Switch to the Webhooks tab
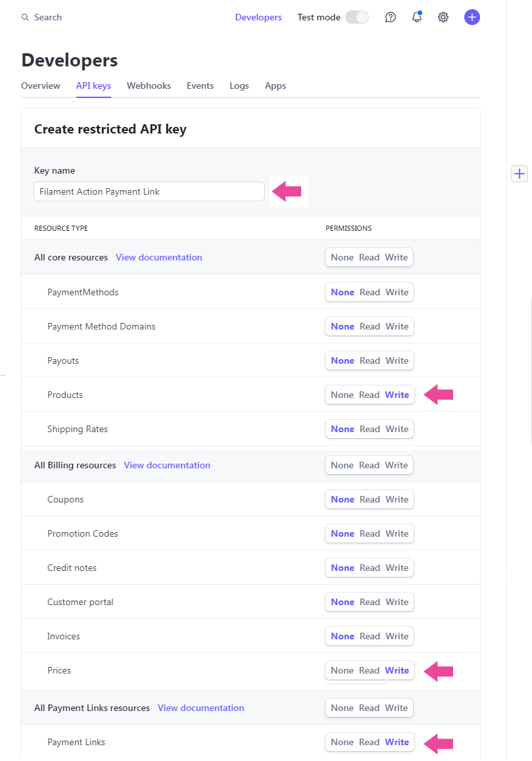 [x=149, y=86]
